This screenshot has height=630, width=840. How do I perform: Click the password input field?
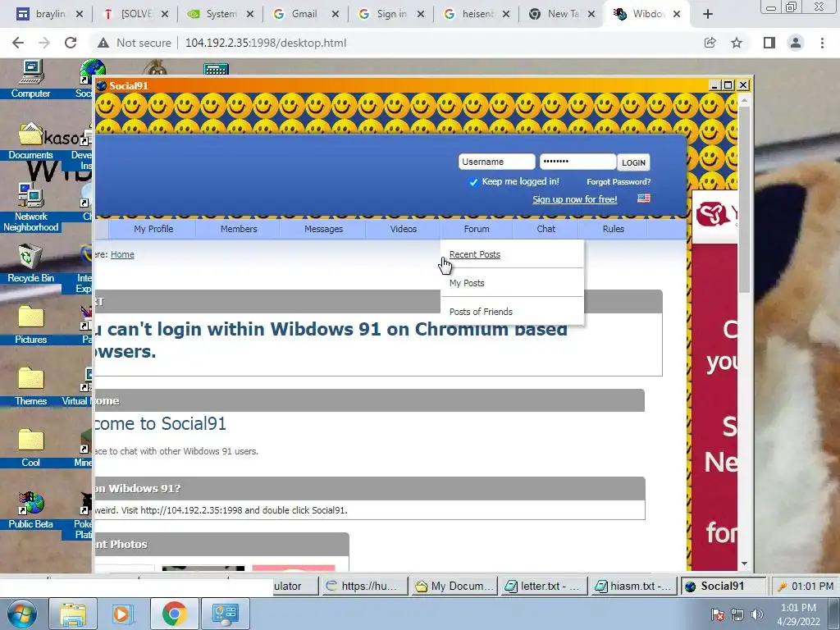[x=577, y=162]
